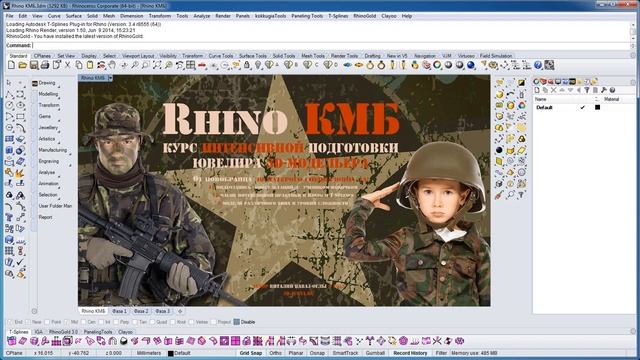Screen dimensions: 640x360
Task: Expand the Transform submenu in sidebar
Action: tap(49, 105)
